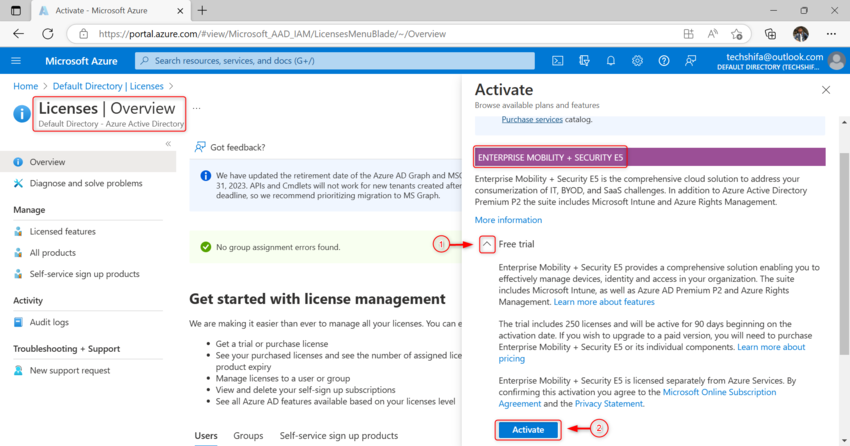Click the New support request person icon

click(18, 370)
